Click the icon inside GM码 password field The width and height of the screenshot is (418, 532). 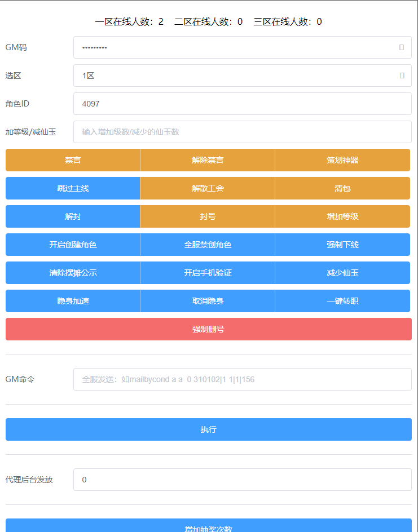pyautogui.click(x=401, y=47)
